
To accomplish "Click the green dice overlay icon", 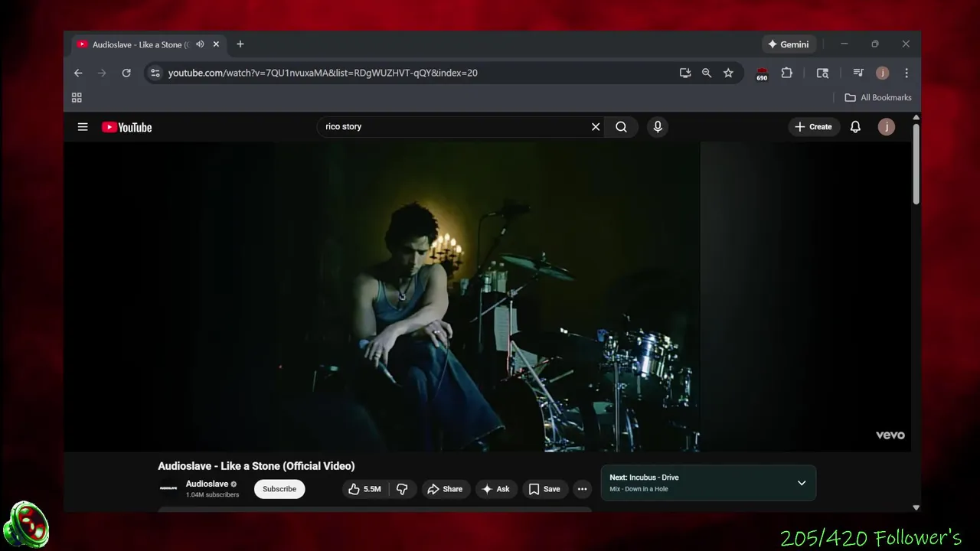I will pyautogui.click(x=26, y=525).
